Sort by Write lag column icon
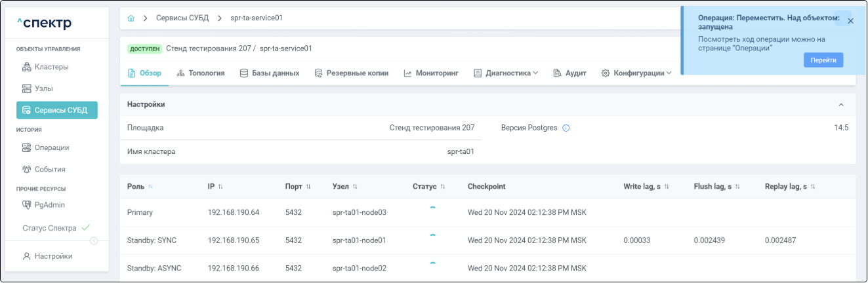Screen dimensions: 868x283 [667, 187]
